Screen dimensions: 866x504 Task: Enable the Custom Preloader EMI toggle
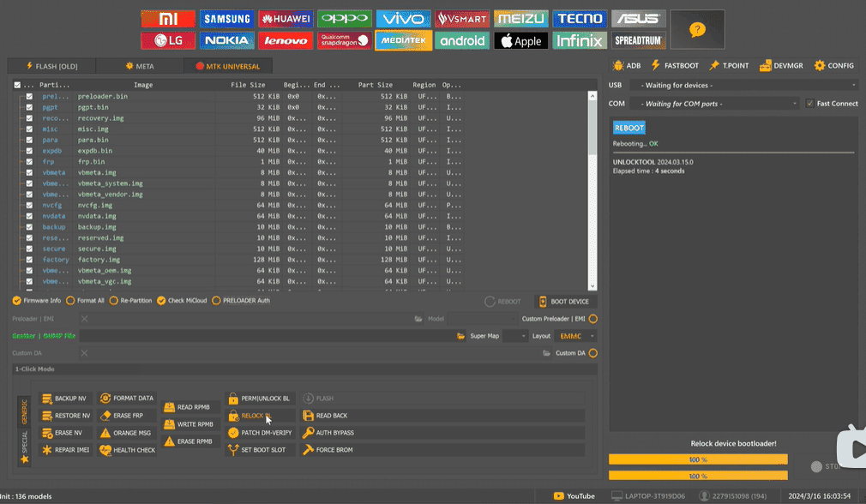coord(592,319)
